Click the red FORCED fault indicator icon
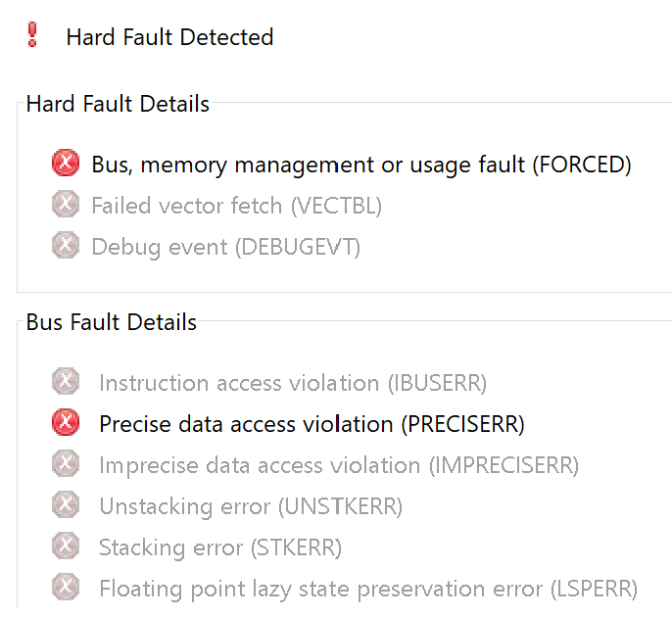 pyautogui.click(x=66, y=163)
